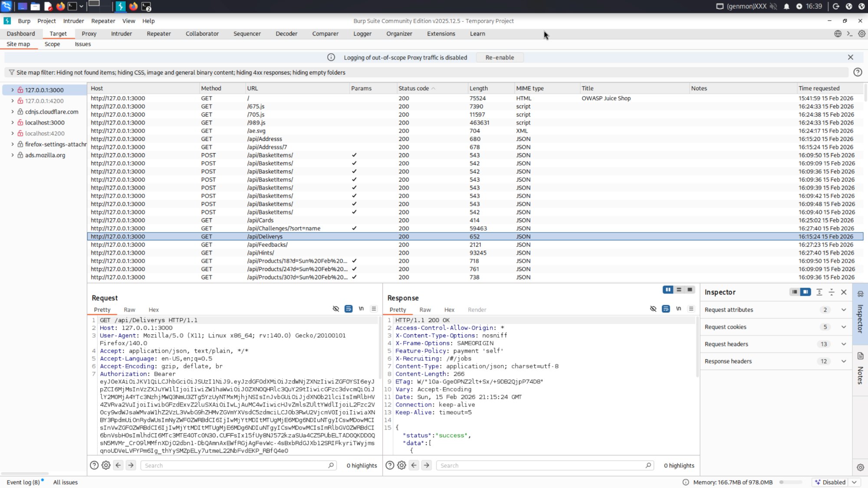Image resolution: width=868 pixels, height=488 pixels.
Task: Dismiss the out-of-scope logging banner
Action: (x=851, y=57)
